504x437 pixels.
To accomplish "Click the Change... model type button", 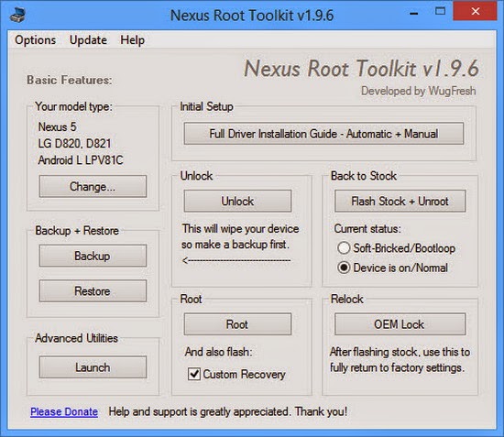I will click(x=93, y=186).
